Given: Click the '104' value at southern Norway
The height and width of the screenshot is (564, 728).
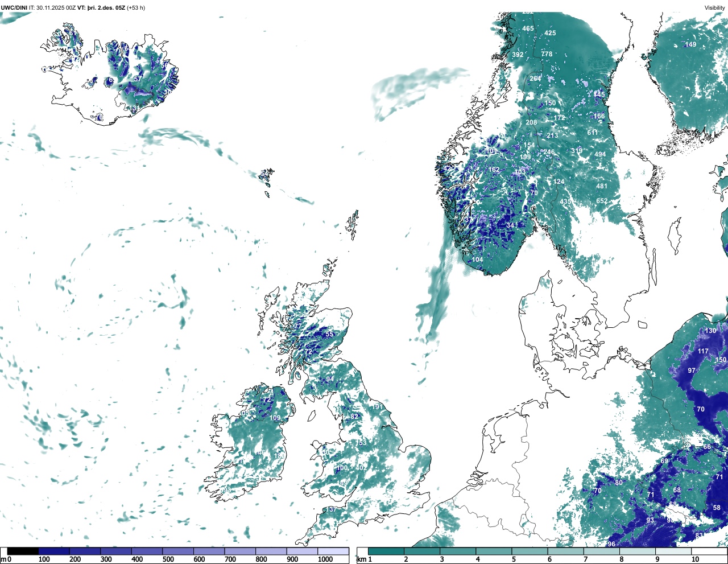Looking at the screenshot, I should point(477,260).
